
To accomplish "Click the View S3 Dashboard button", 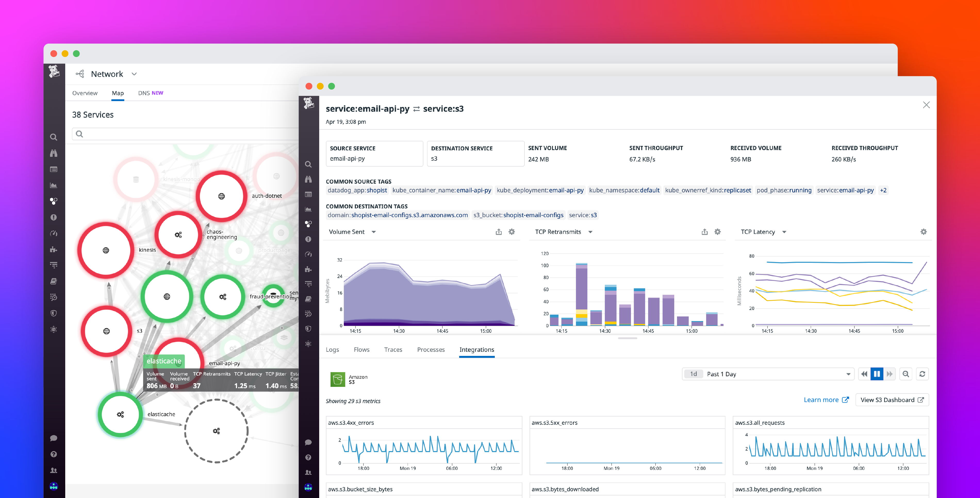I will coord(892,400).
